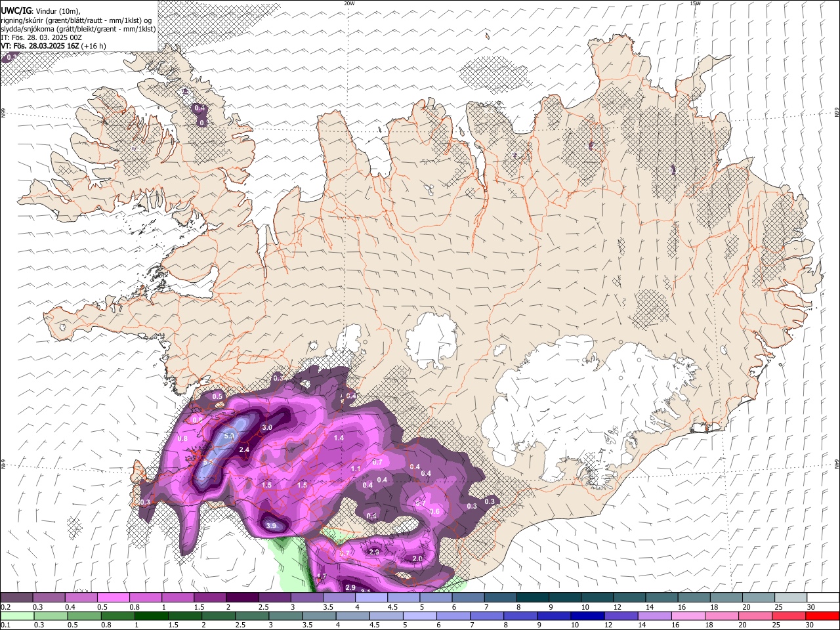Click the darkest green swatch above lower-row 1
The height and width of the screenshot is (630, 840).
pos(151,616)
